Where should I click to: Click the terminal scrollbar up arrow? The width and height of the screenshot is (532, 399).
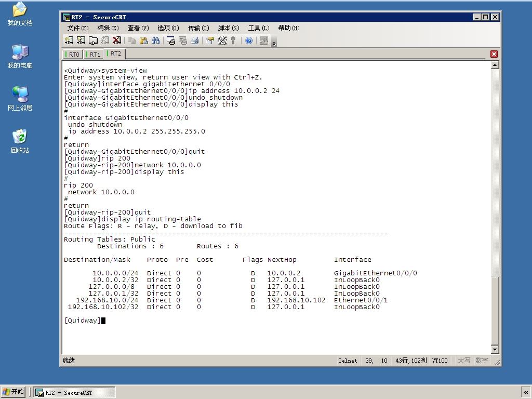495,65
